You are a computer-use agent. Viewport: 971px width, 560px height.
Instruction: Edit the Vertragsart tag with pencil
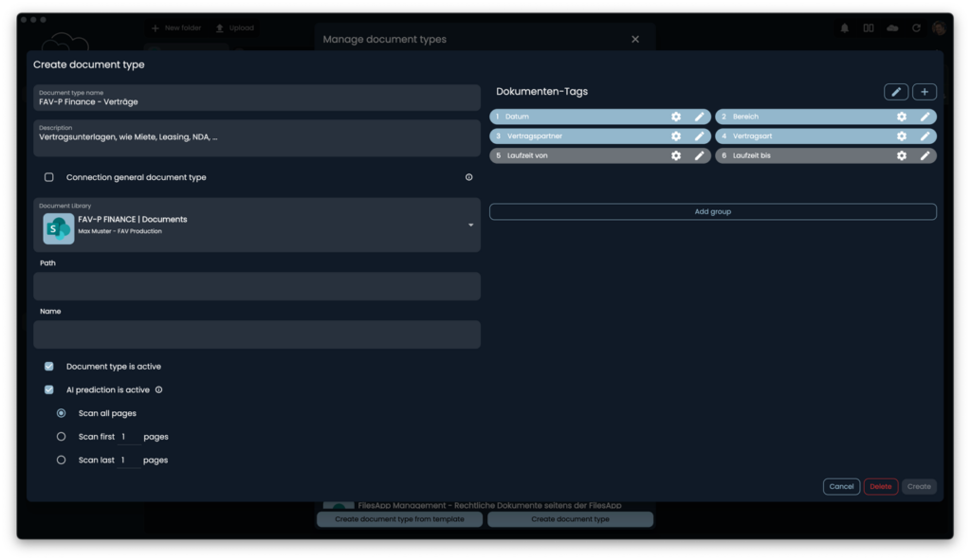pos(925,136)
